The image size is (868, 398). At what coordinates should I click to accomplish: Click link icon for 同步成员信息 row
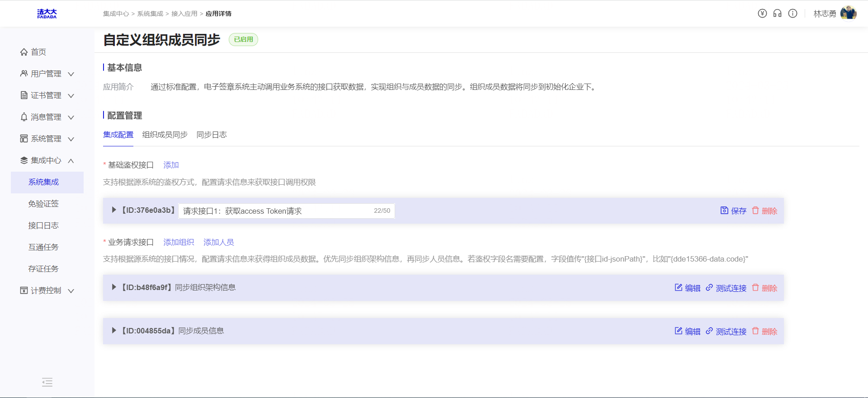coord(709,331)
